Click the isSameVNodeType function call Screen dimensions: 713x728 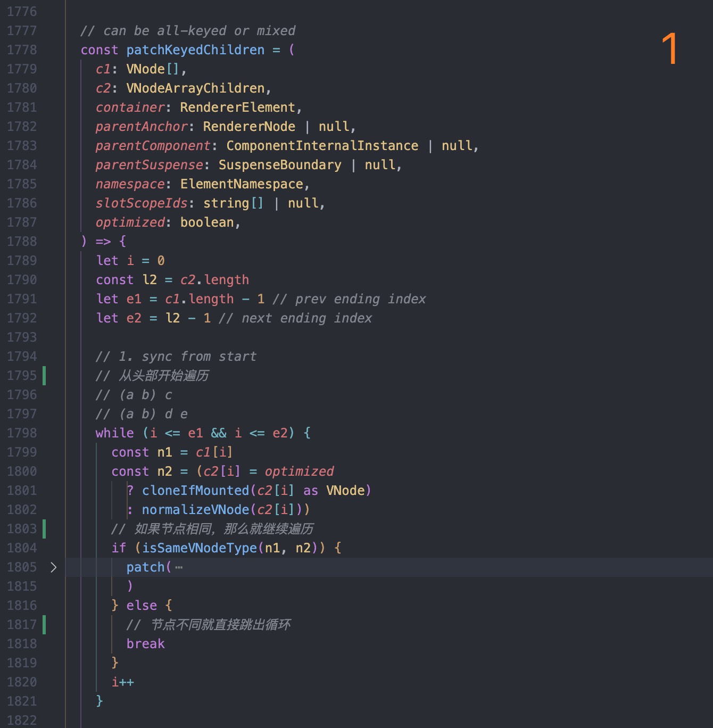[200, 548]
